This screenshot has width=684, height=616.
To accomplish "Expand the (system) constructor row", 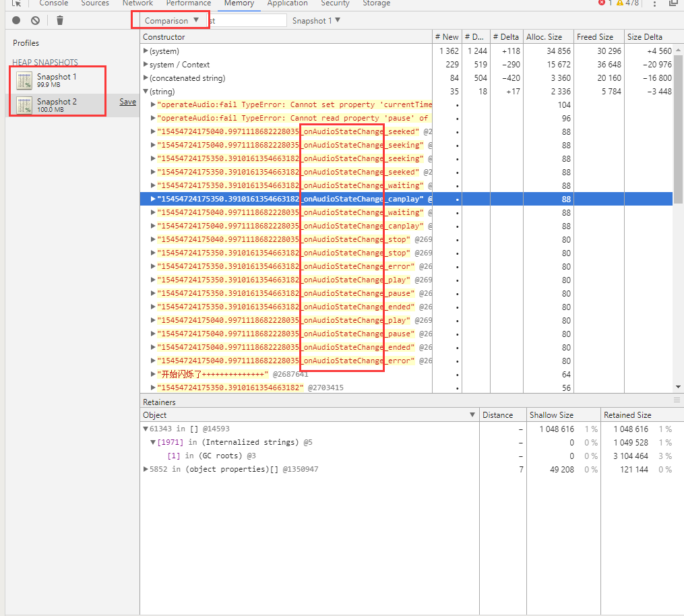I will [146, 51].
